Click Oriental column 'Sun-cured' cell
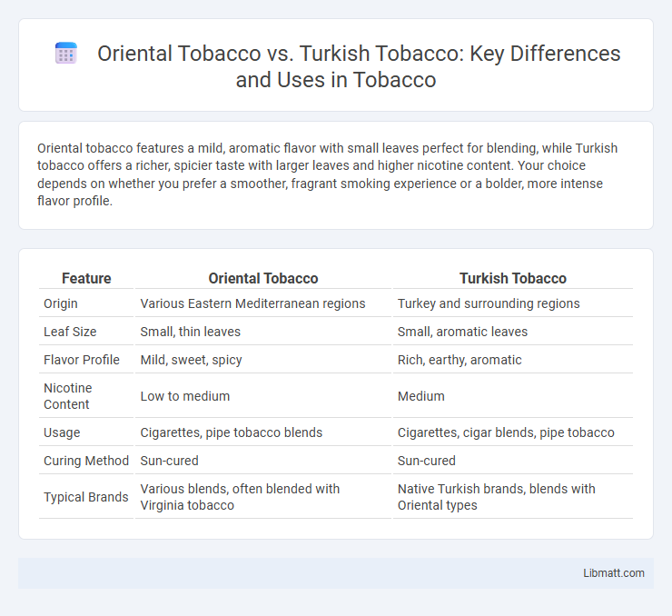672x616 pixels. click(169, 461)
